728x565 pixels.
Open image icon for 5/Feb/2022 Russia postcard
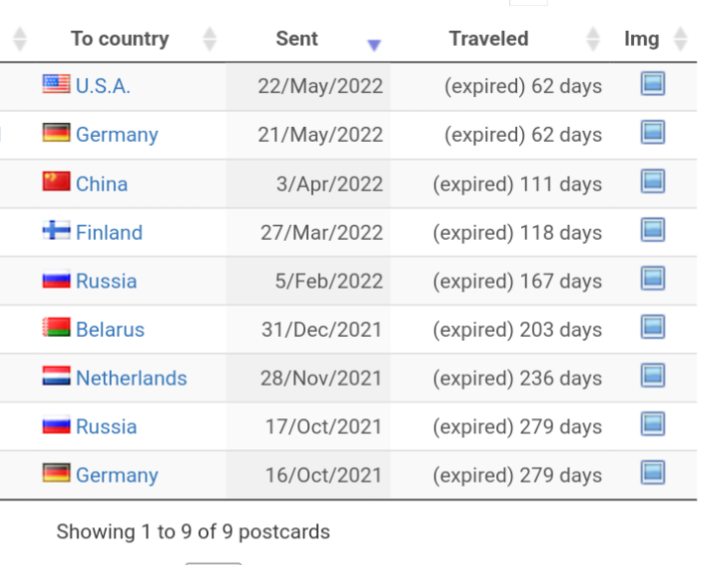pyautogui.click(x=653, y=279)
